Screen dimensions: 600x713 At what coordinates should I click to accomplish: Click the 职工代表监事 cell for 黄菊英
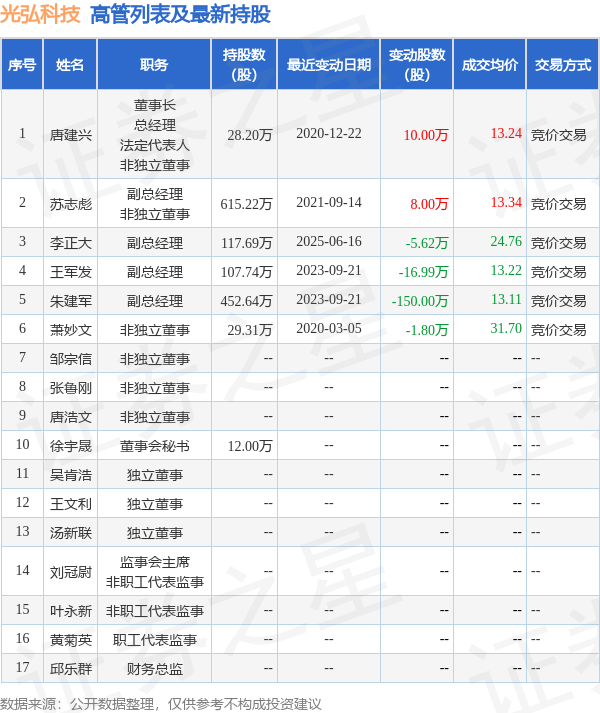tap(154, 640)
